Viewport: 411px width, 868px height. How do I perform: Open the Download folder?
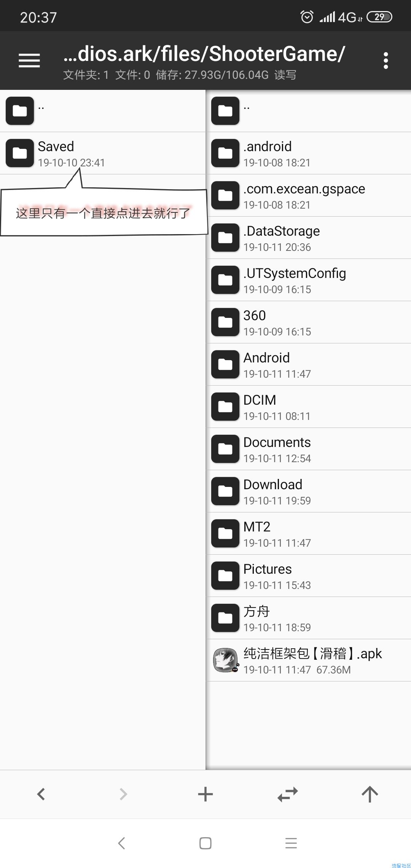(x=309, y=491)
